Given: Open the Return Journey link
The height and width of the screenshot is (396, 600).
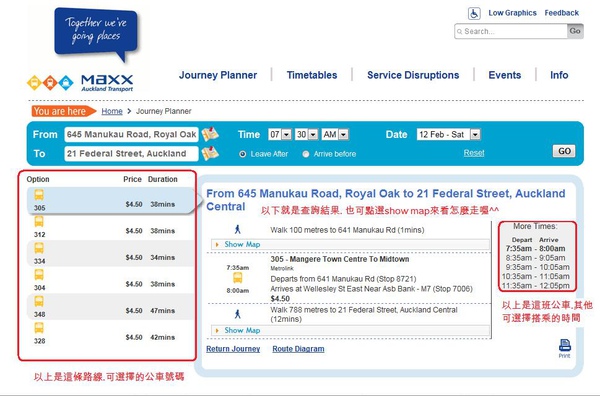Looking at the screenshot, I should (233, 349).
